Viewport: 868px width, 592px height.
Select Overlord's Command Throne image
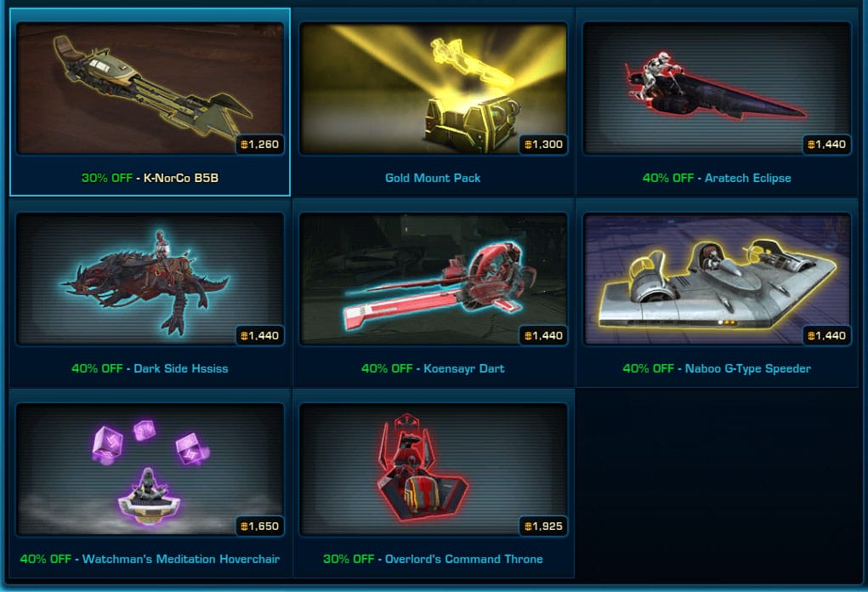point(434,470)
